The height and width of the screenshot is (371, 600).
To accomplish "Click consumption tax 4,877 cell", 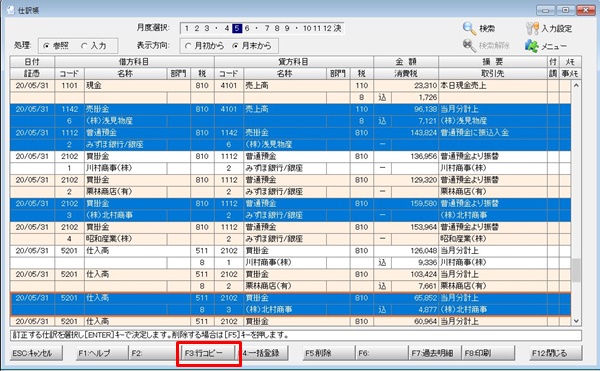I will point(415,310).
